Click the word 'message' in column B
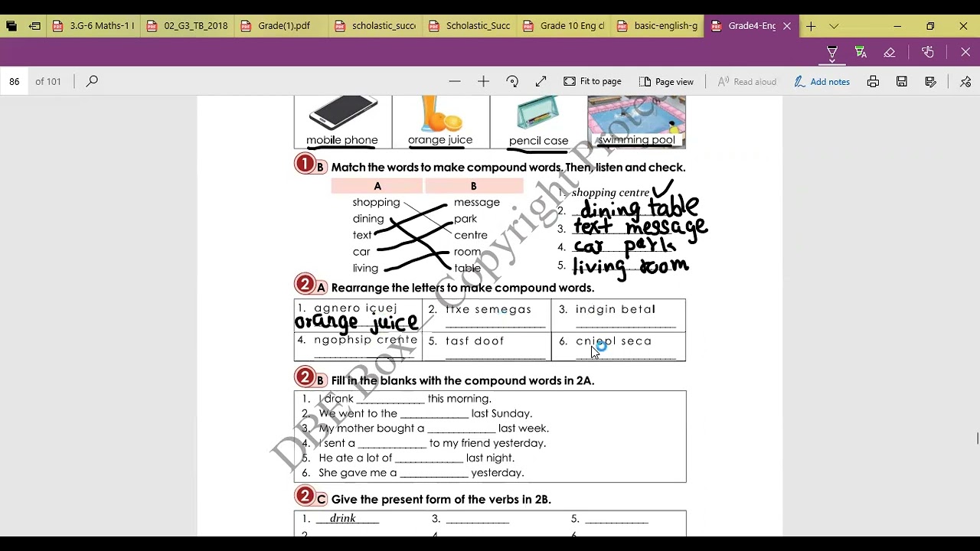Screen dimensions: 980x551 (477, 203)
